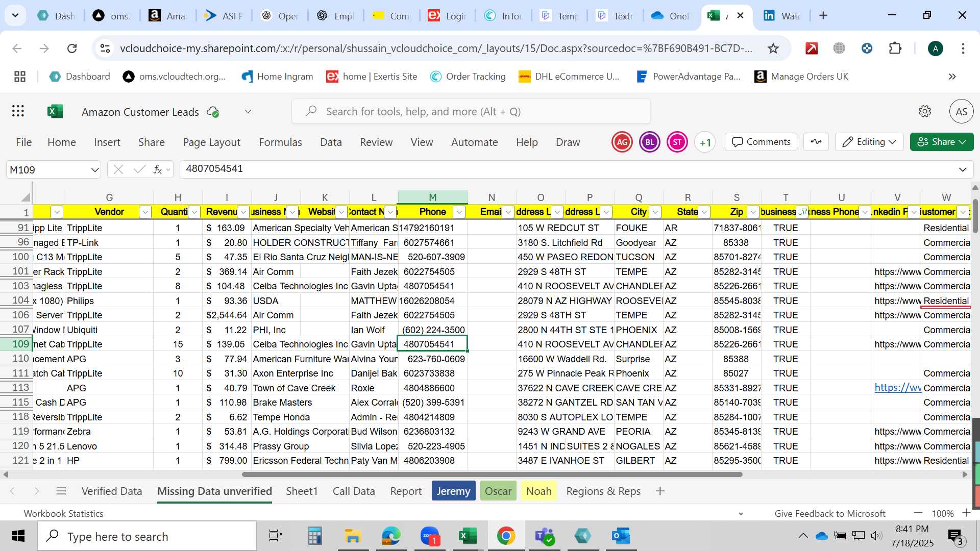This screenshot has height=551, width=980.
Task: Click the formula bar enter checkmark icon
Action: click(x=139, y=169)
